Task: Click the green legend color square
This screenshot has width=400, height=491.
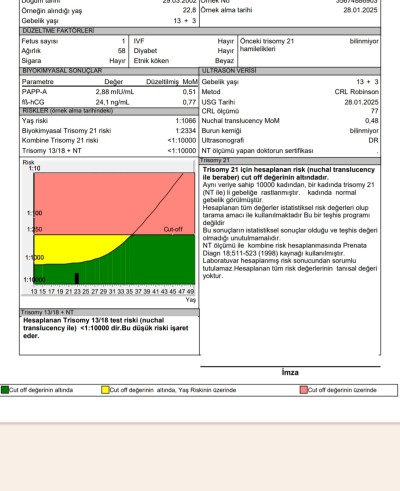Action: (x=5, y=390)
